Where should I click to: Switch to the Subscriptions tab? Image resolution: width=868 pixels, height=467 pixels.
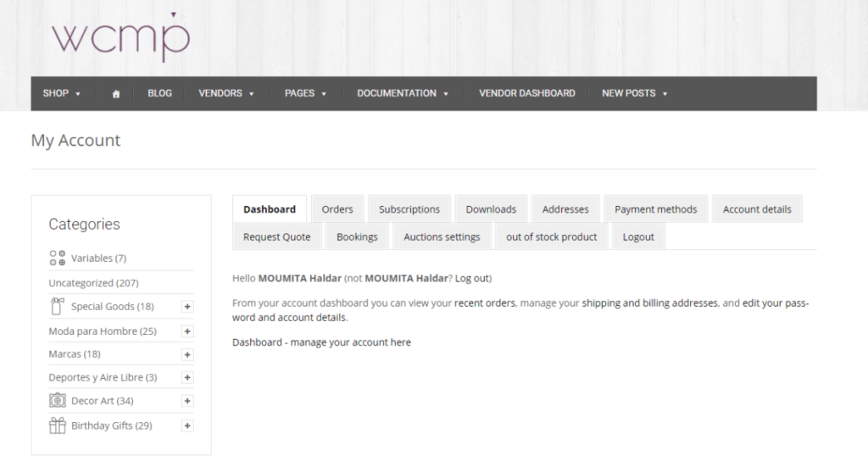(409, 209)
